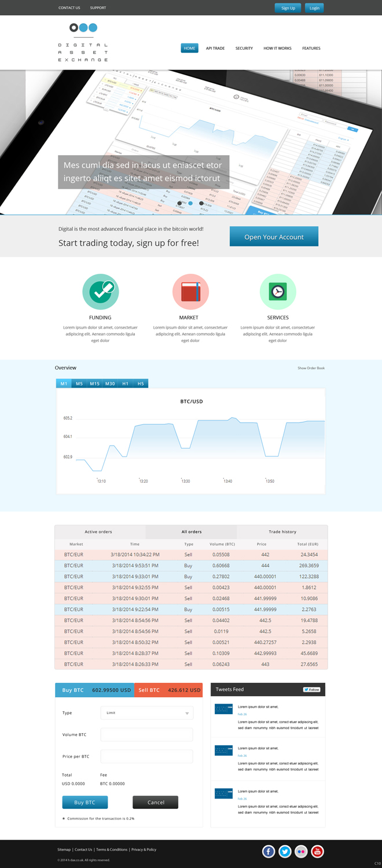Click the Twitter Follow button
The width and height of the screenshot is (382, 868).
311,690
